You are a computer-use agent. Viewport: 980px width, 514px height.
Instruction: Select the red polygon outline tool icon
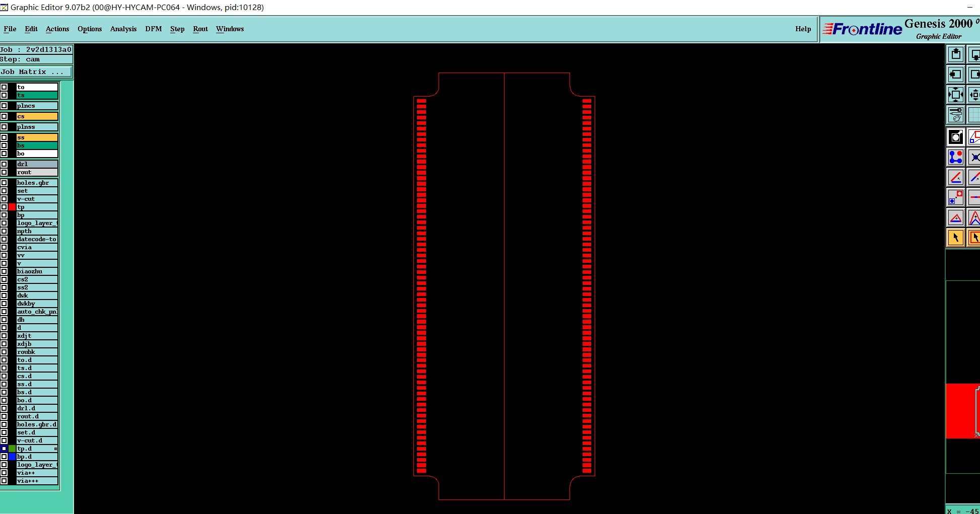pyautogui.click(x=974, y=137)
